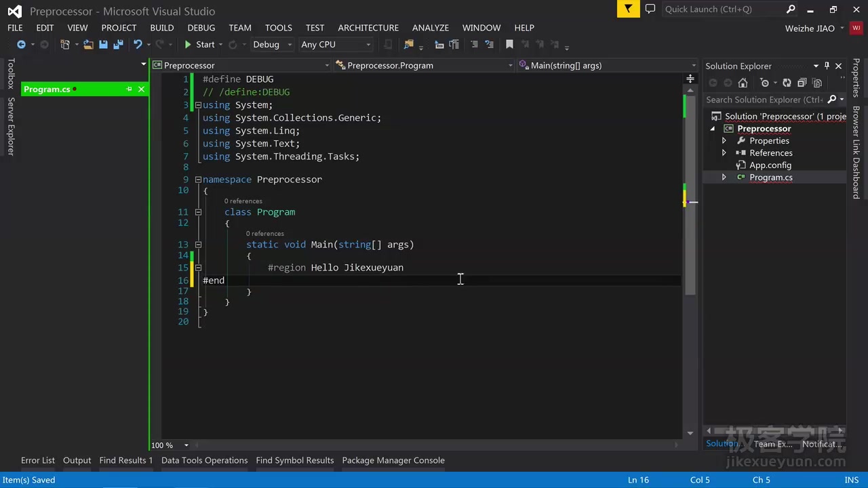
Task: Open the Toolbox side panel
Action: [11, 74]
